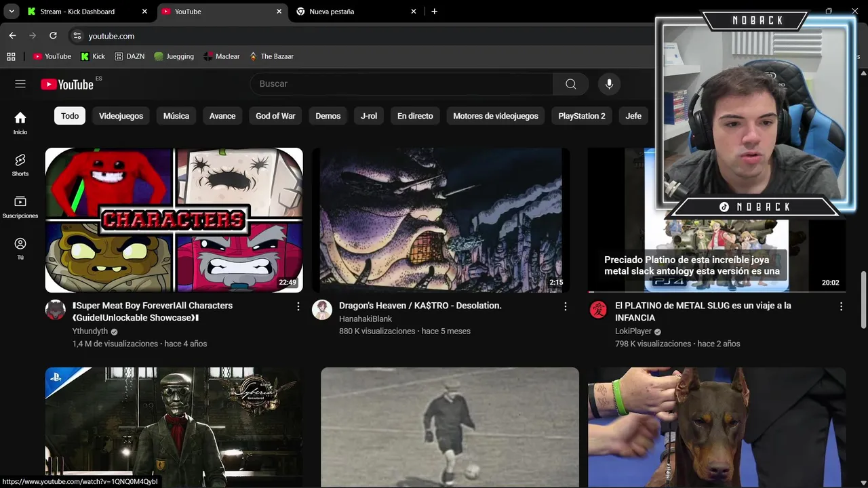Click the YouTube logo

point(67,84)
